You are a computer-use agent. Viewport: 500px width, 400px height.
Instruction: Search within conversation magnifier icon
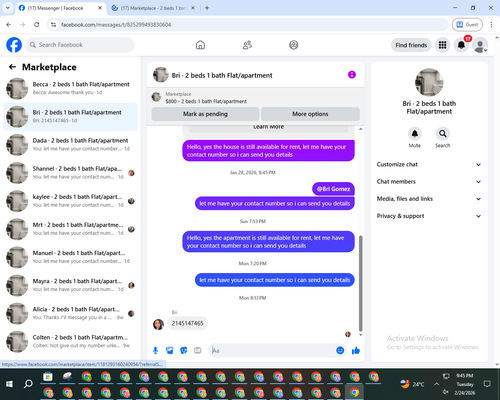442,134
